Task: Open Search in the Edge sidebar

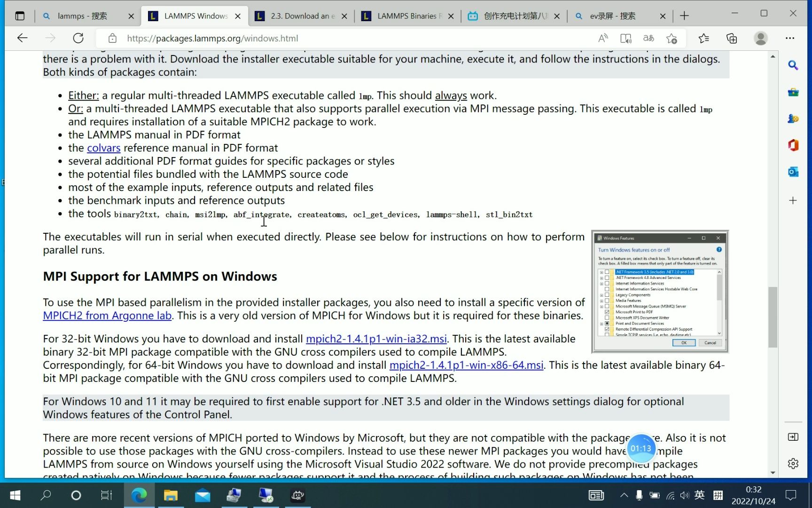Action: point(793,65)
